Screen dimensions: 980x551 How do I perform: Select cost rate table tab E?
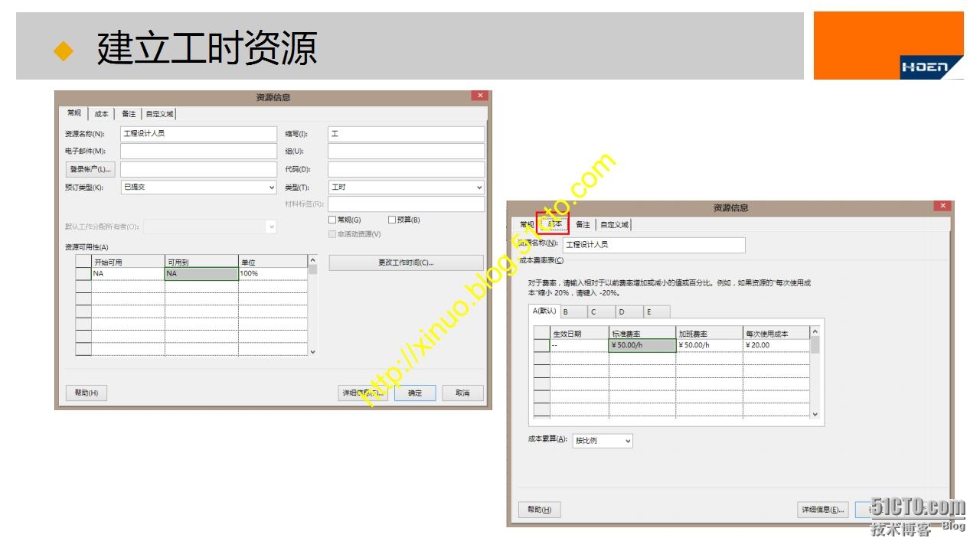[x=656, y=312]
